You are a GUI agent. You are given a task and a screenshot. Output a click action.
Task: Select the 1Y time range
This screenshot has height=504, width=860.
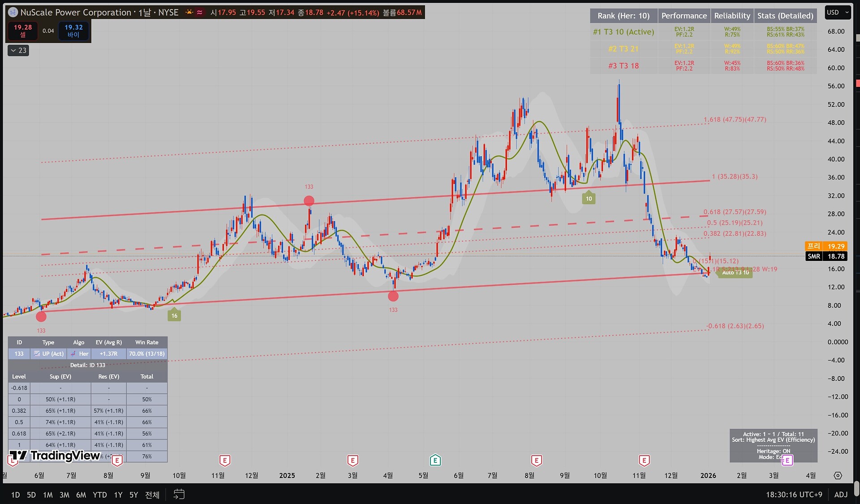click(118, 495)
